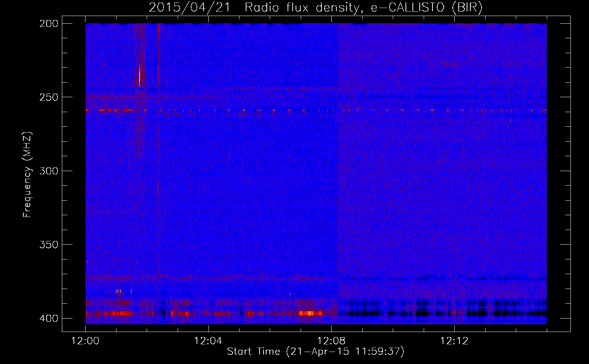Image resolution: width=589 pixels, height=364 pixels.
Task: Click the 'Start Time (21-Apr-15 11:59:37)' label
Action: click(316, 351)
